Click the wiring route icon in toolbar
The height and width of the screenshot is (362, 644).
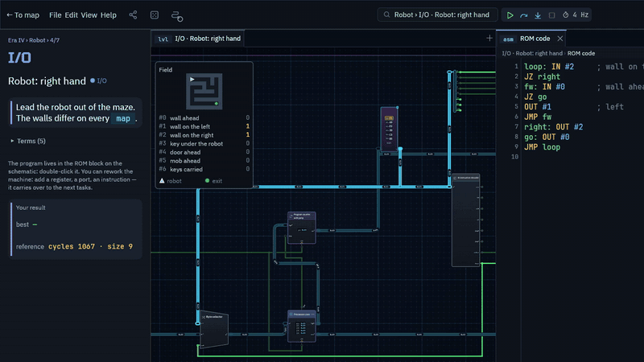(x=177, y=16)
